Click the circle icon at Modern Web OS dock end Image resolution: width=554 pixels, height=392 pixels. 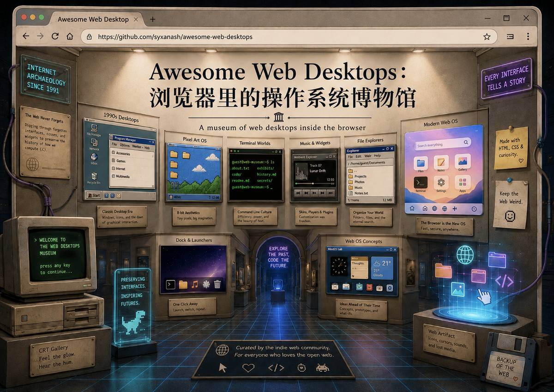474,209
